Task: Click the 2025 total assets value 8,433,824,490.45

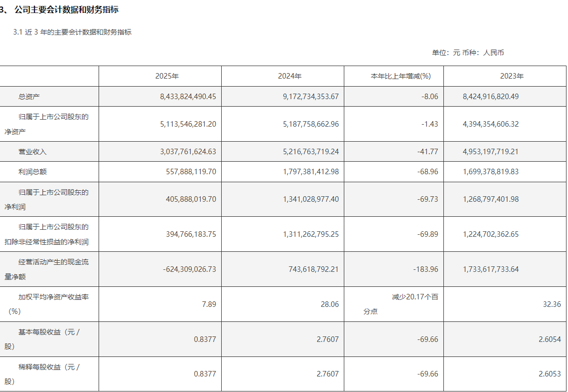Action: [x=188, y=97]
